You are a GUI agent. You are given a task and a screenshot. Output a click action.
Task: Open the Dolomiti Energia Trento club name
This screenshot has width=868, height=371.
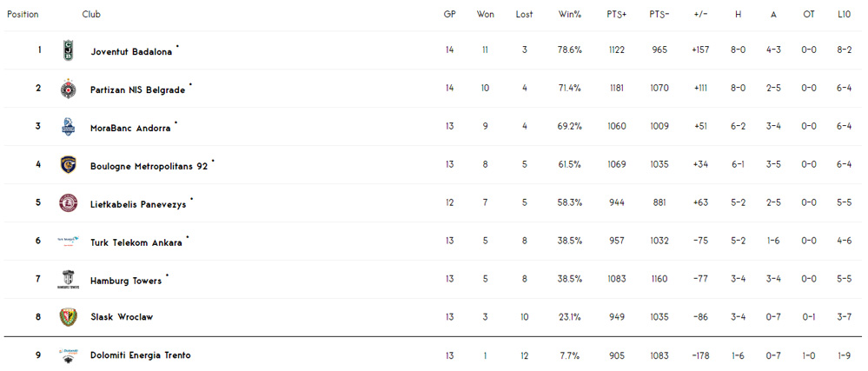(x=141, y=355)
